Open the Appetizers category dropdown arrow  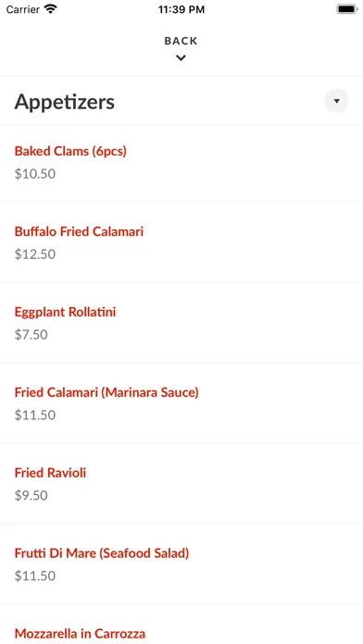336,101
